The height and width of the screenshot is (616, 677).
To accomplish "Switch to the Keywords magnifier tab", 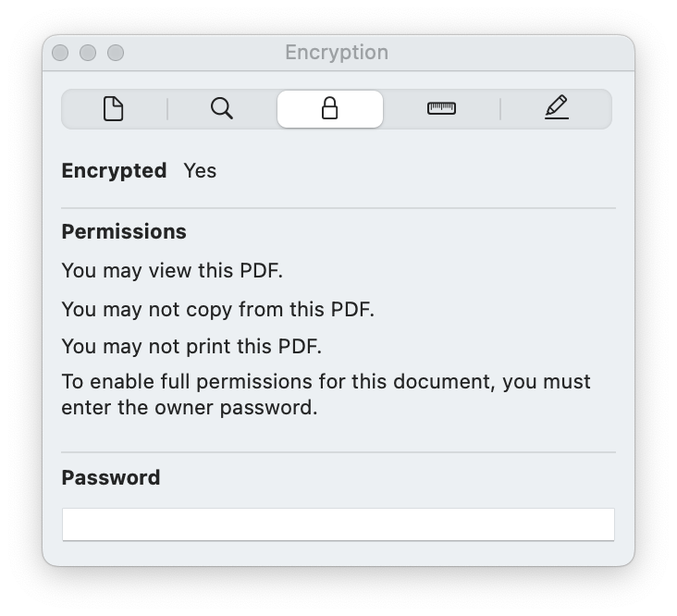I will point(222,109).
